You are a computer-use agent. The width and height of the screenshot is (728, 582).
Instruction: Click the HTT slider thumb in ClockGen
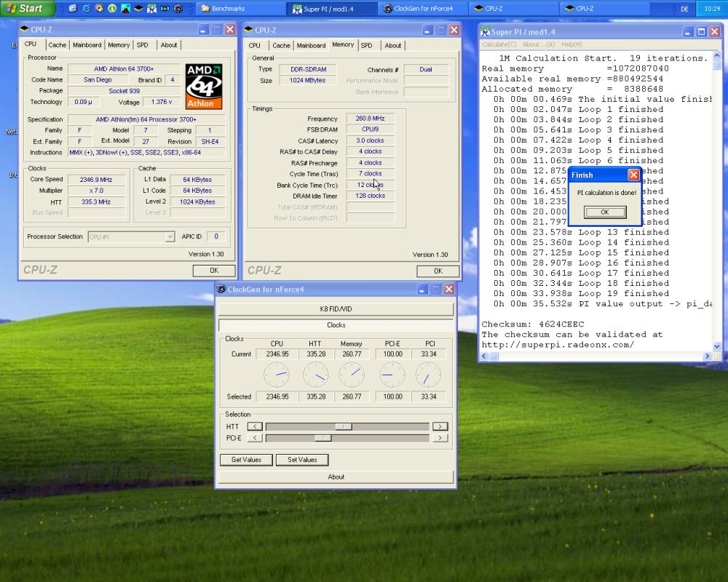click(x=344, y=426)
